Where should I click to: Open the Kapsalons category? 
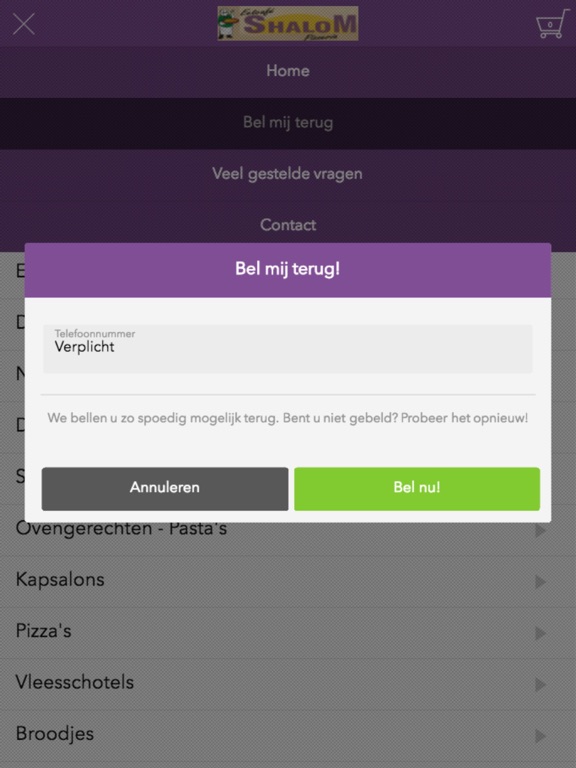pos(288,581)
